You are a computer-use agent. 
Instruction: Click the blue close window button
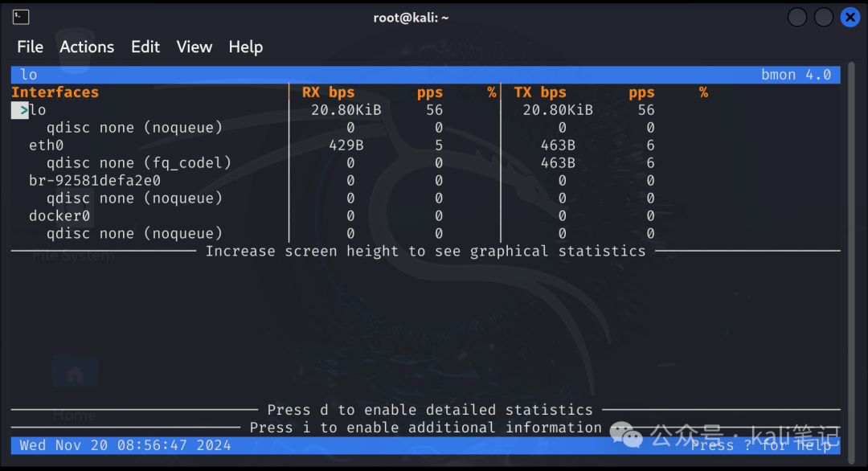[850, 17]
